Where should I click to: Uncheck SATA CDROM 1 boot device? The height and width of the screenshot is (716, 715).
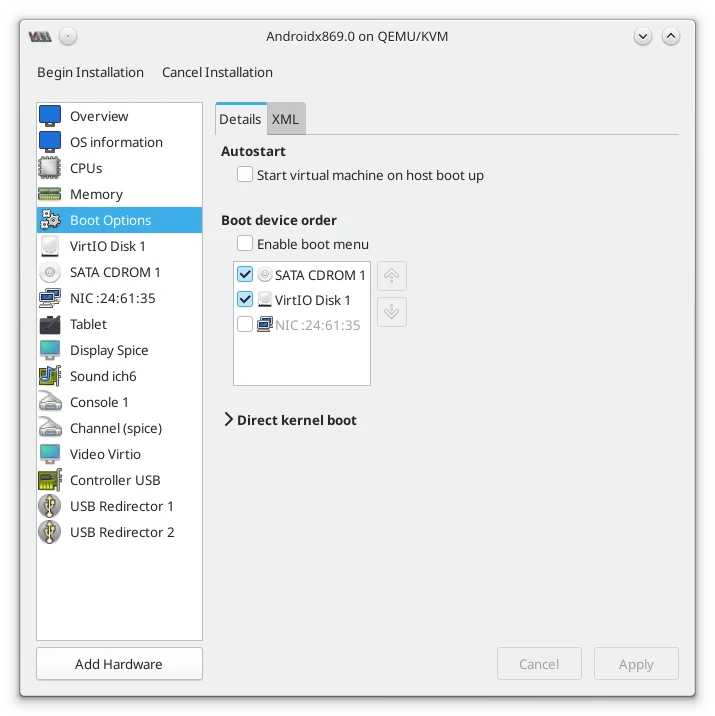pos(245,274)
